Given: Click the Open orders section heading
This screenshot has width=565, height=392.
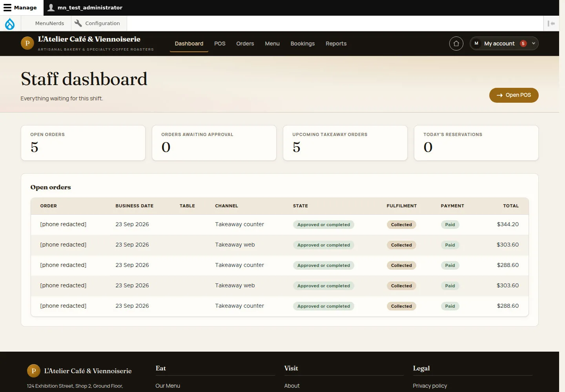Looking at the screenshot, I should click(x=51, y=187).
